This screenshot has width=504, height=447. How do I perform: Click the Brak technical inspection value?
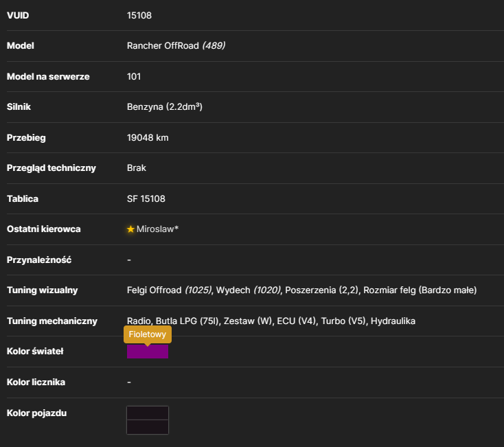pyautogui.click(x=136, y=168)
